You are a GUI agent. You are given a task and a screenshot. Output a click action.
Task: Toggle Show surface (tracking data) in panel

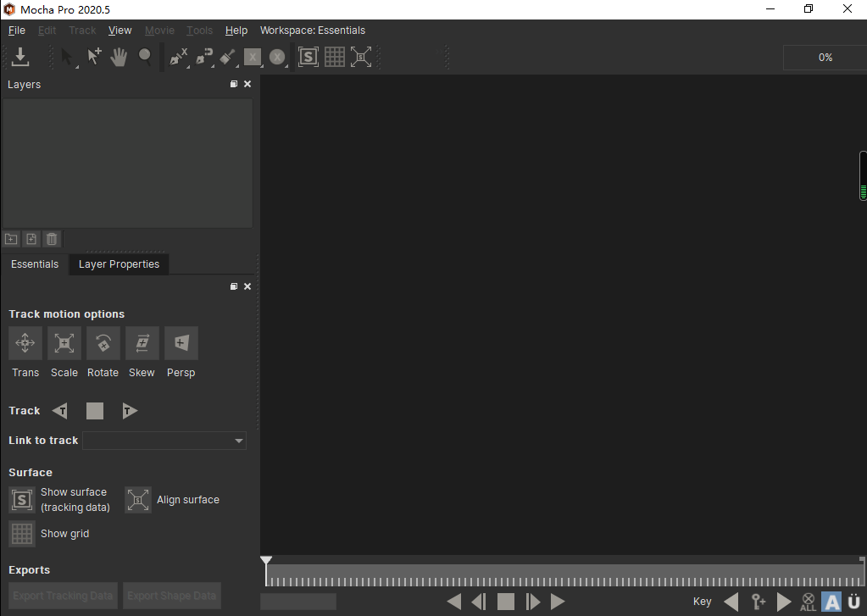pos(22,500)
